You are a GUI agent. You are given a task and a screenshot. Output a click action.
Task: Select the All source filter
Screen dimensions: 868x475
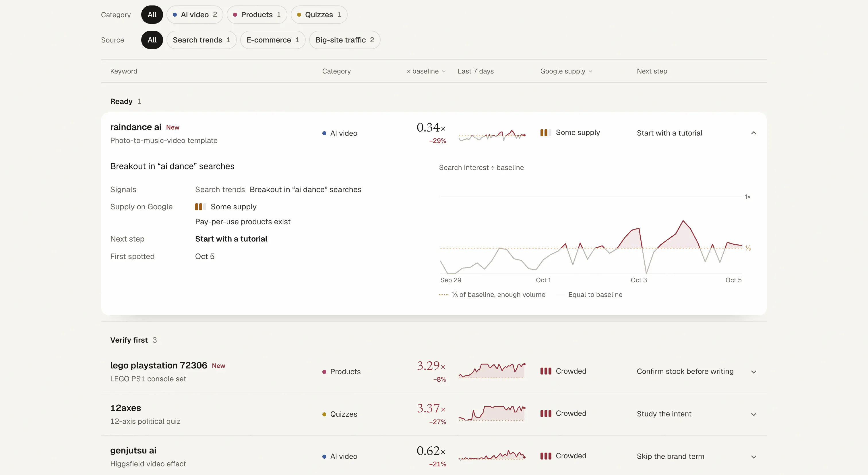pyautogui.click(x=152, y=40)
